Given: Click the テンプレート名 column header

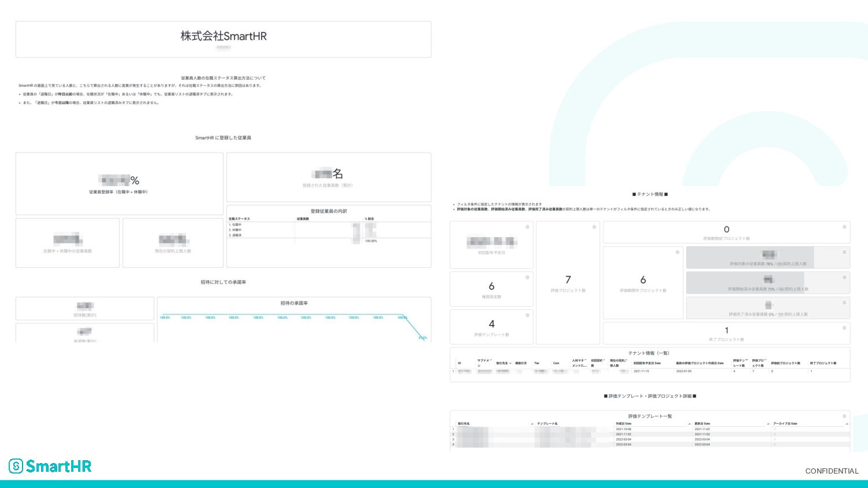Looking at the screenshot, I should coord(547,424).
